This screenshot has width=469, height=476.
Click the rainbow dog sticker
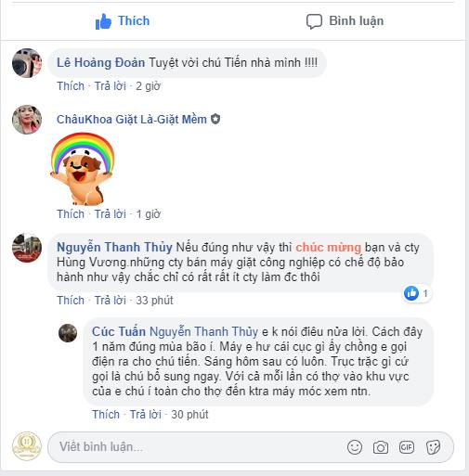83,169
